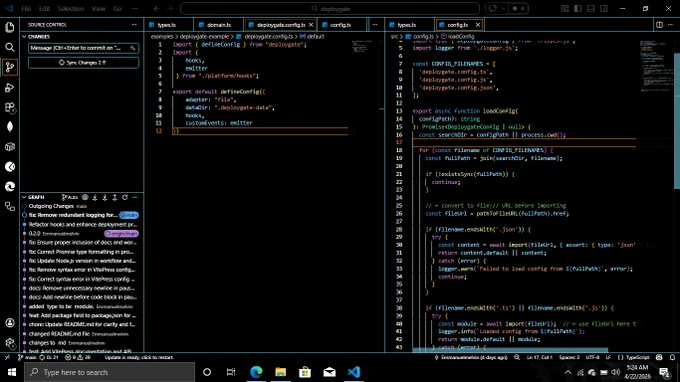Click the commit message generate sparkle icon
The height and width of the screenshot is (382, 680).
point(133,48)
